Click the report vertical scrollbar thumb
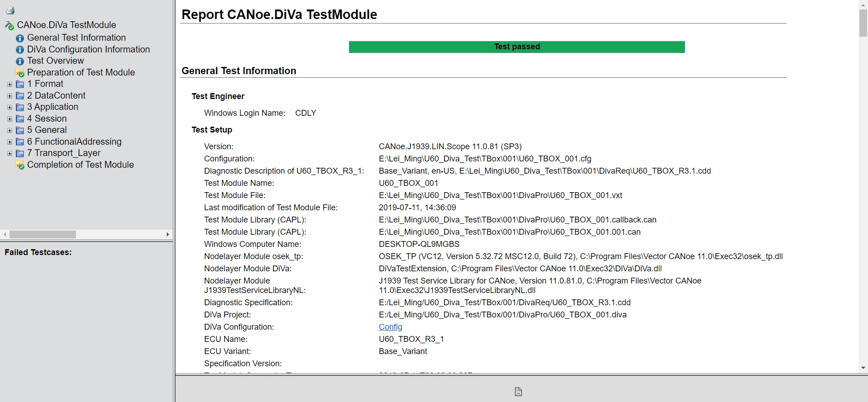The width and height of the screenshot is (868, 402). 863,23
